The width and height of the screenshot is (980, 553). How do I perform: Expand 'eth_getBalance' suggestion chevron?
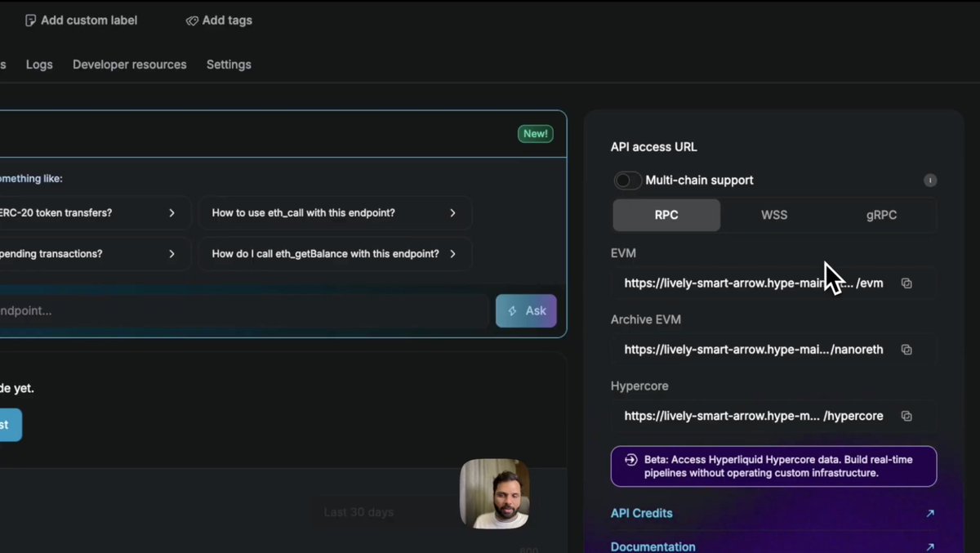click(x=453, y=254)
